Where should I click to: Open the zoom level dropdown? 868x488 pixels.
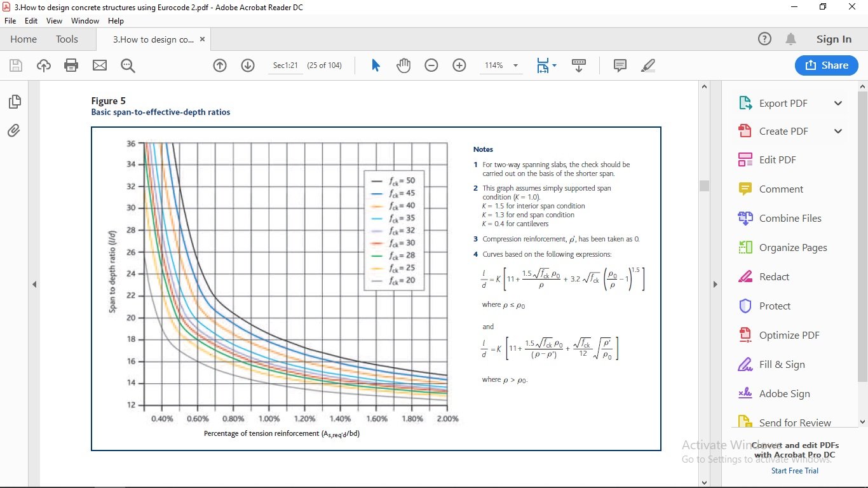pos(515,65)
